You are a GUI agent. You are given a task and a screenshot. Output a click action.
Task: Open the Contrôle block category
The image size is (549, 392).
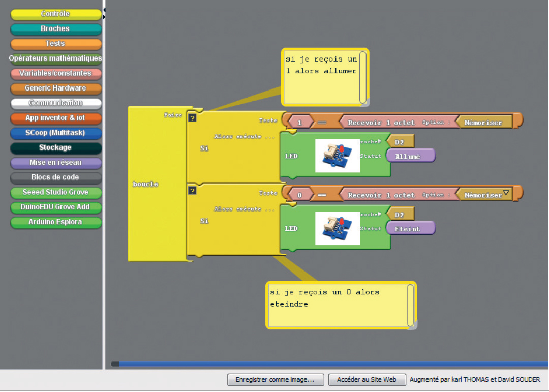(56, 14)
